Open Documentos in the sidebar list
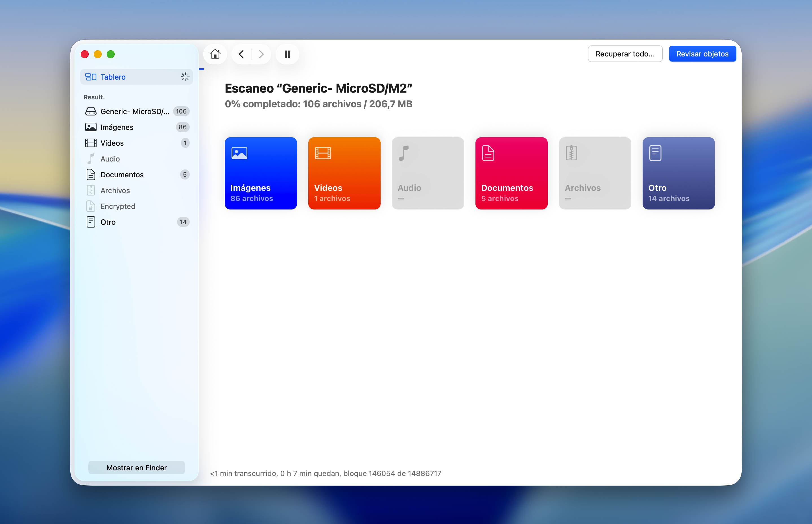Viewport: 812px width, 524px height. point(136,174)
